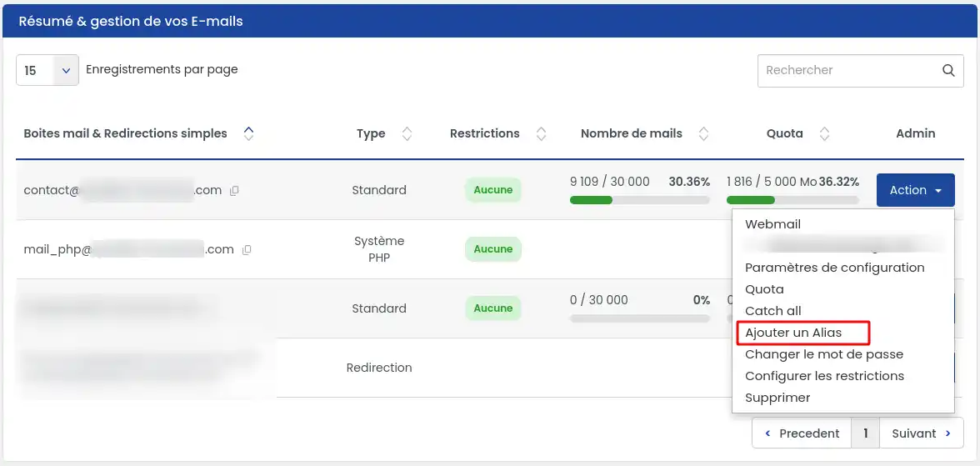Screen dimensions: 980x466
Task: Click the Résumé & gestion de vos E-mails title
Action: point(131,22)
